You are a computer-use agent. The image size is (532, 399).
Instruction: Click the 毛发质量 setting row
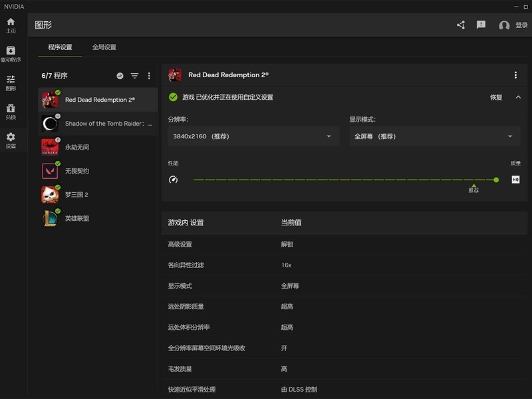344,369
